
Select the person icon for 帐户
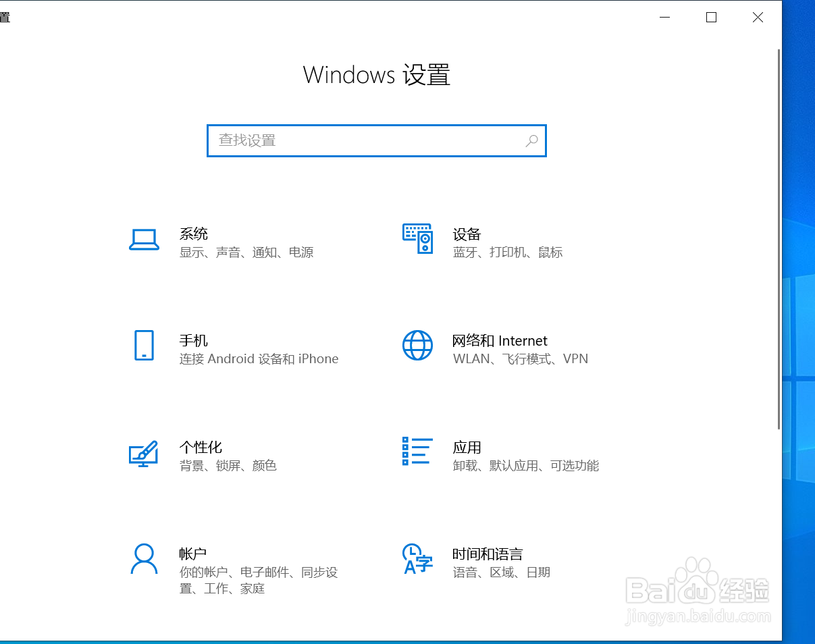(144, 560)
